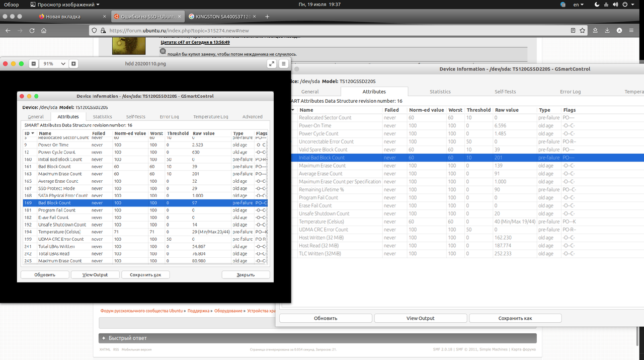Image resolution: width=644 pixels, height=360 pixels.
Task: Click the tracking protection shield icon
Action: (94, 31)
